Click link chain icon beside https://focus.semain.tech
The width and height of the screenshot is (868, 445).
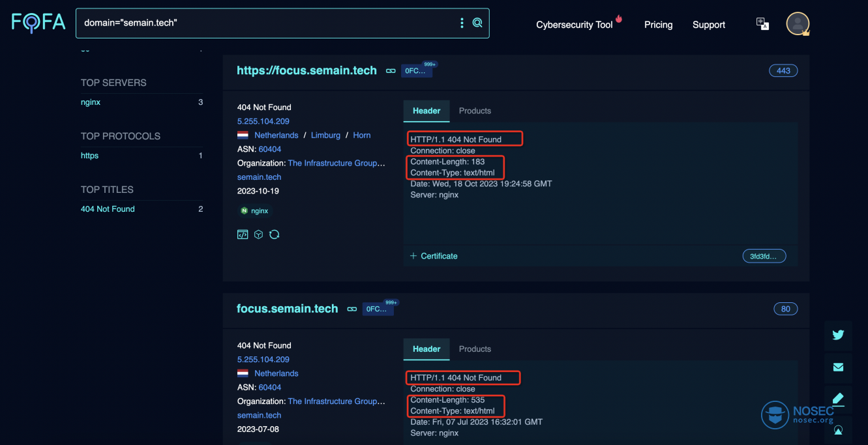(x=391, y=71)
